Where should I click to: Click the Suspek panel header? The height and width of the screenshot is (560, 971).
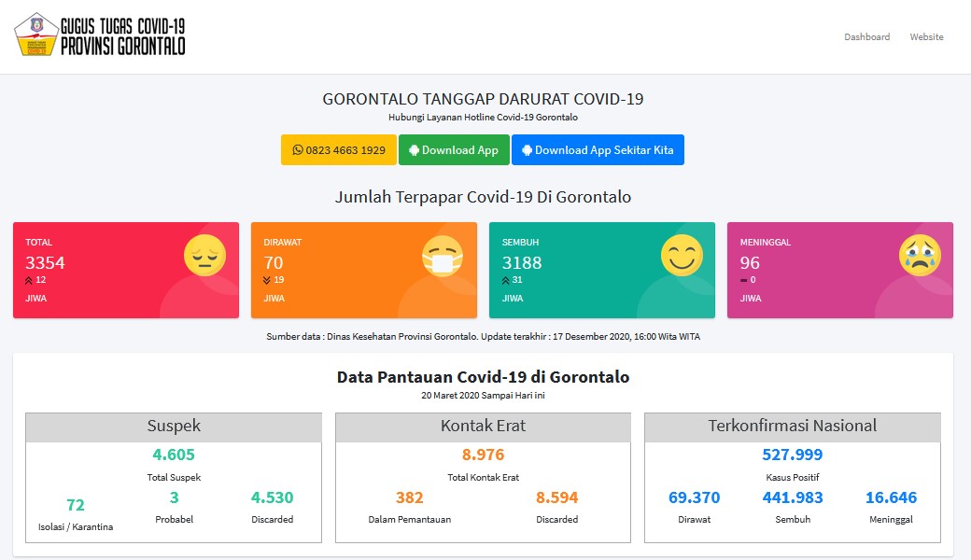click(173, 427)
